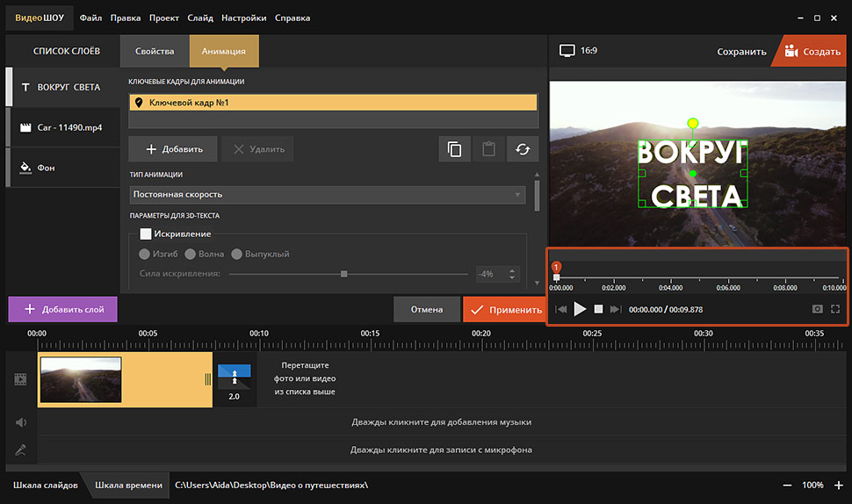Viewport: 852px width, 504px height.
Task: Click the speaker music track icon
Action: coord(21,422)
